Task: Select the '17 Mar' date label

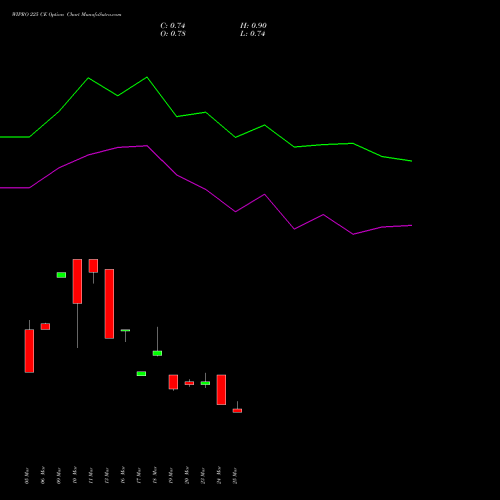Action: (139, 476)
